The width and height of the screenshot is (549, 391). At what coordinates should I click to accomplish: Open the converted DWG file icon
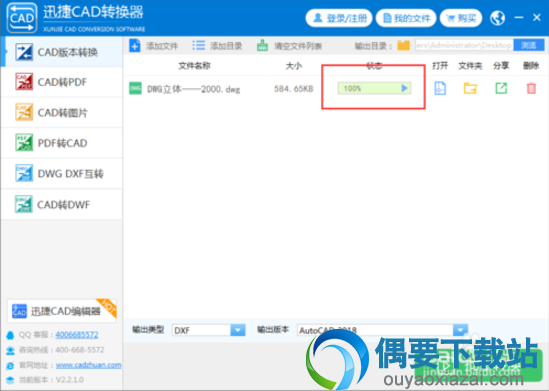(440, 88)
